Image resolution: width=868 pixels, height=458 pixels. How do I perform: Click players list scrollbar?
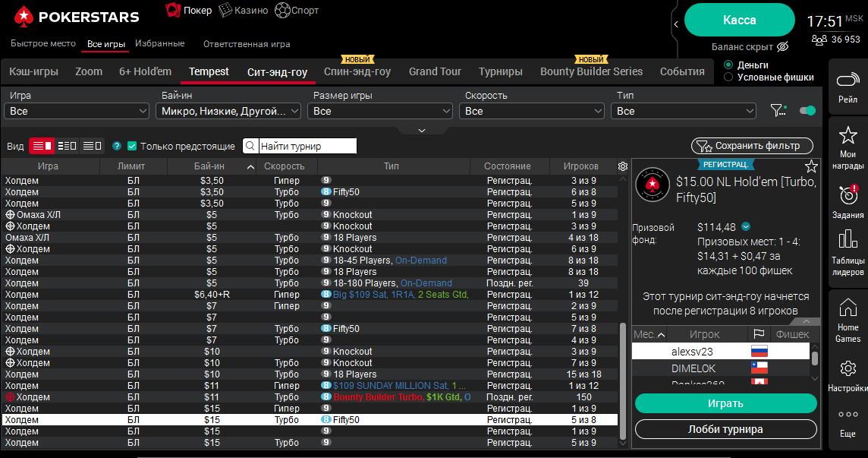point(814,359)
